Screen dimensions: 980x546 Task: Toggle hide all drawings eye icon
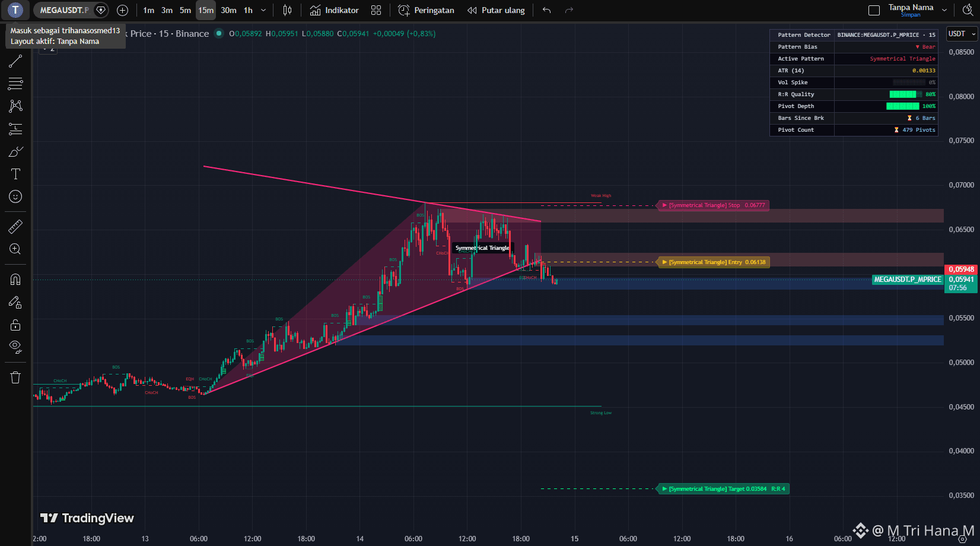pos(15,347)
